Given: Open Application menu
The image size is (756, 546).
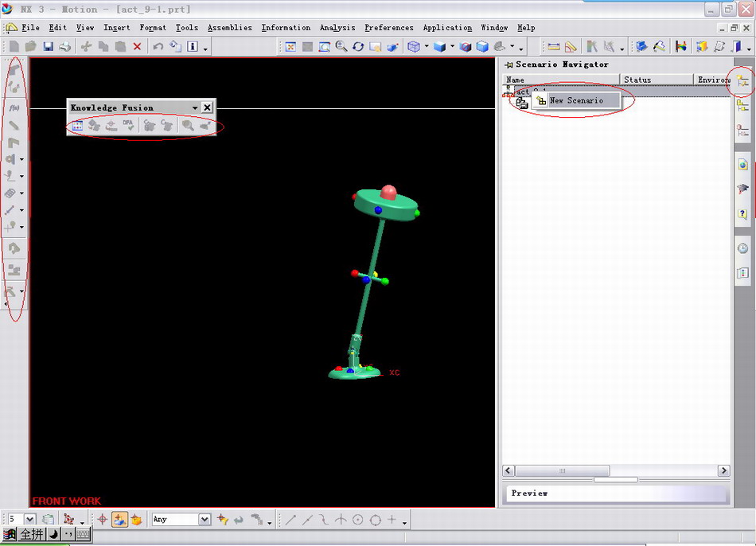Looking at the screenshot, I should coord(447,28).
